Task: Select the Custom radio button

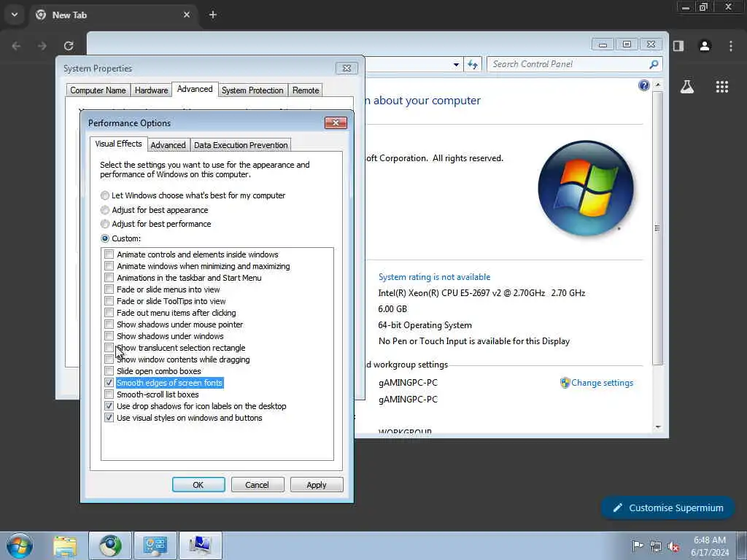Action: click(105, 238)
